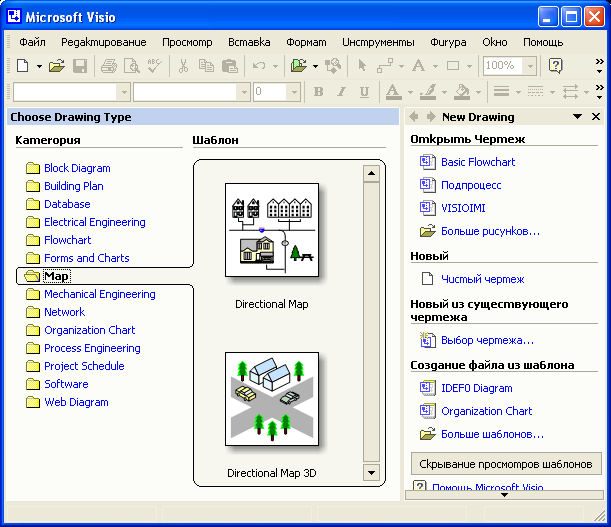Open the Просмотр menu
The width and height of the screenshot is (611, 527).
[x=187, y=42]
